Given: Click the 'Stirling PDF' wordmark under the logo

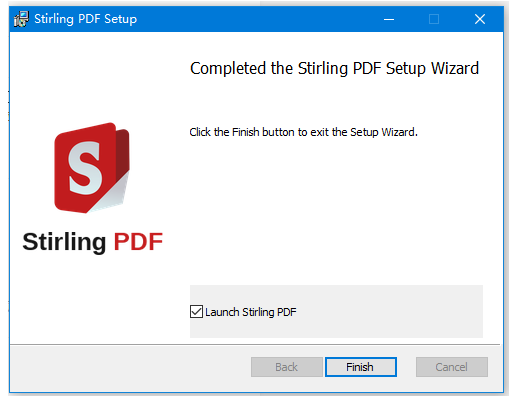Looking at the screenshot, I should 92,242.
